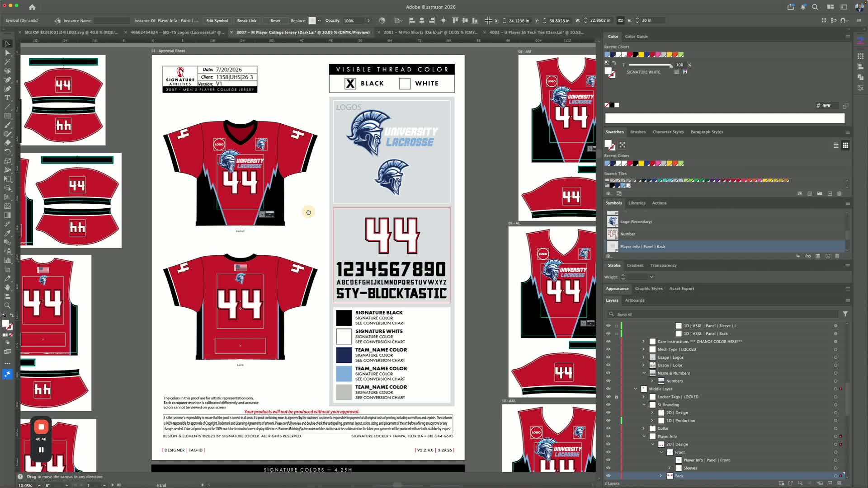Click the Search All field in Layers
The height and width of the screenshot is (488, 868).
(722, 314)
